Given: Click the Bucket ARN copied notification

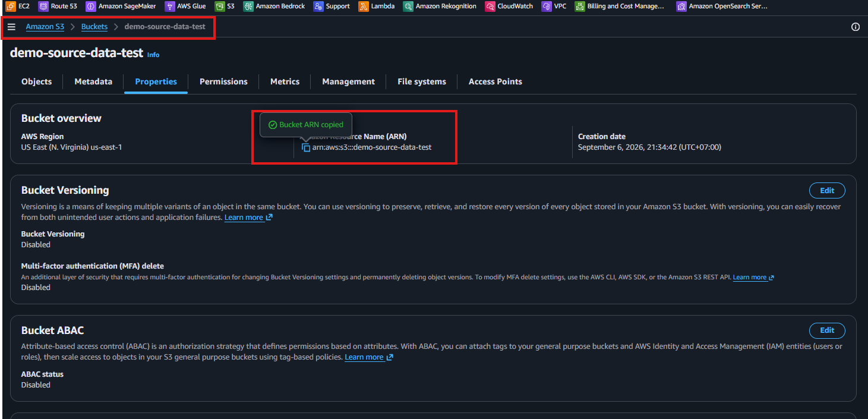Looking at the screenshot, I should 305,125.
